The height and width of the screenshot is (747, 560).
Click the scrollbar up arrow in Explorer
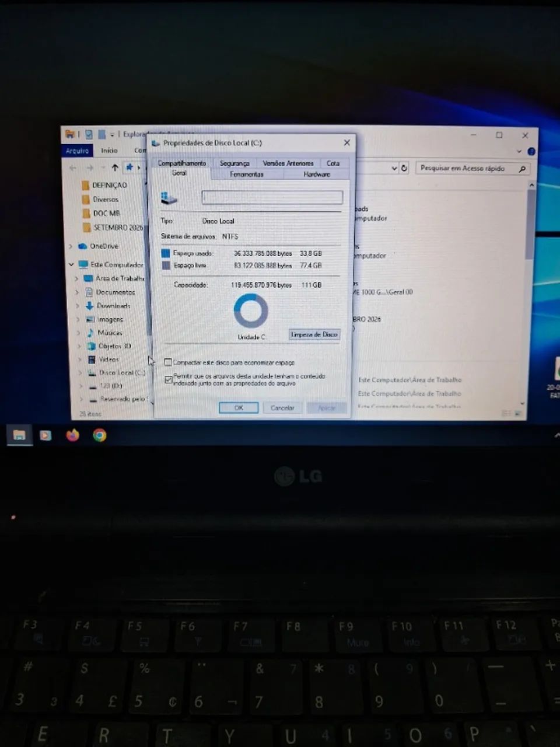coord(531,184)
